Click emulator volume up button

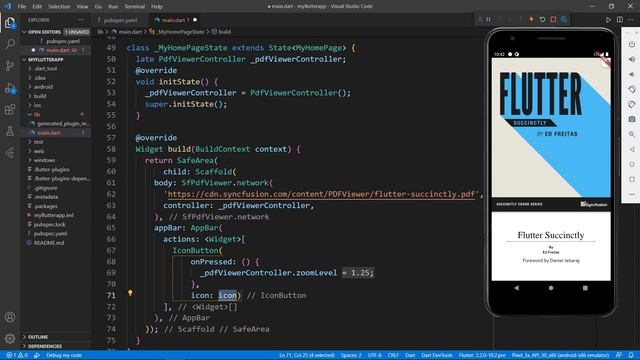coord(631,60)
